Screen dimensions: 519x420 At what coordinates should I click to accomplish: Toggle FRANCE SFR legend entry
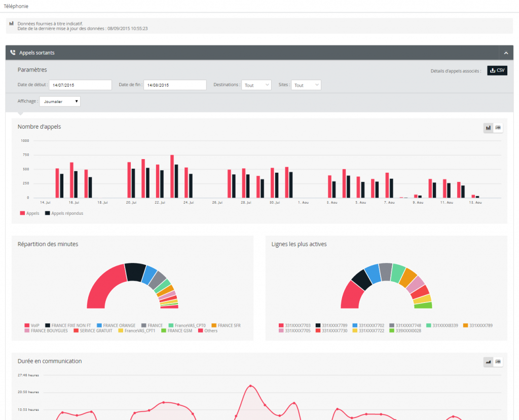pos(226,325)
